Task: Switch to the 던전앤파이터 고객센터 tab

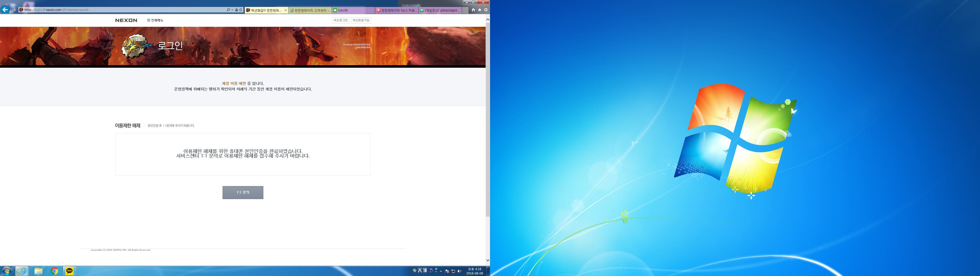Action: 310,10
